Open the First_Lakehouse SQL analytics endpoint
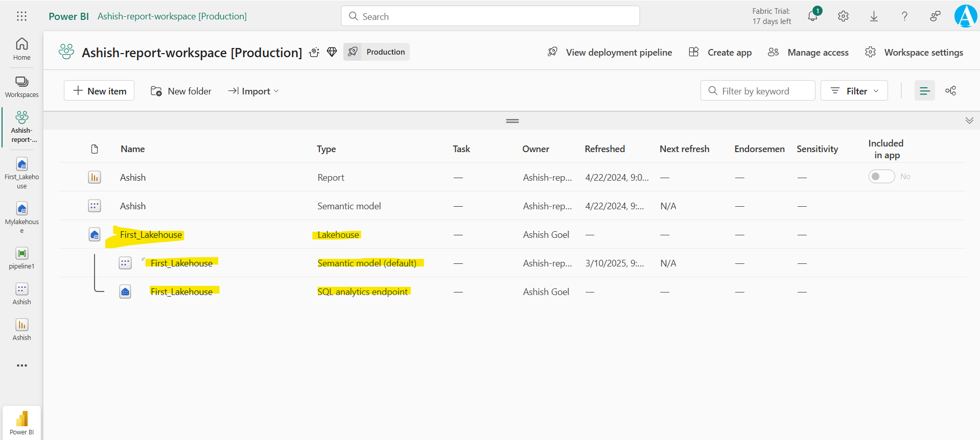 pos(181,291)
